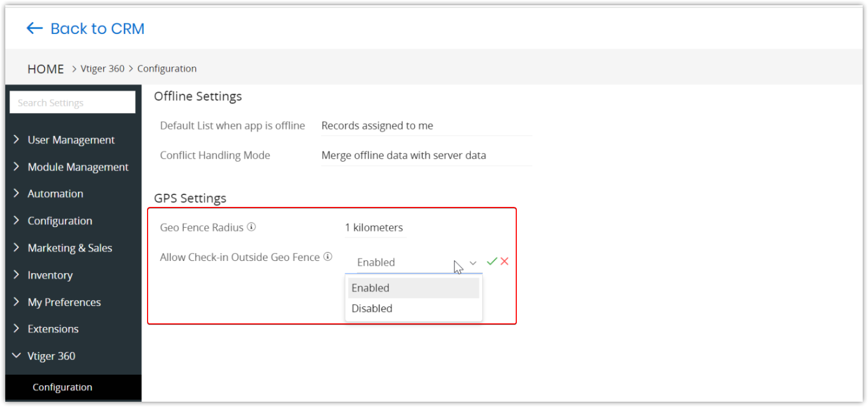
Task: Click the Vtiger 360 breadcrumb link
Action: pyautogui.click(x=103, y=69)
